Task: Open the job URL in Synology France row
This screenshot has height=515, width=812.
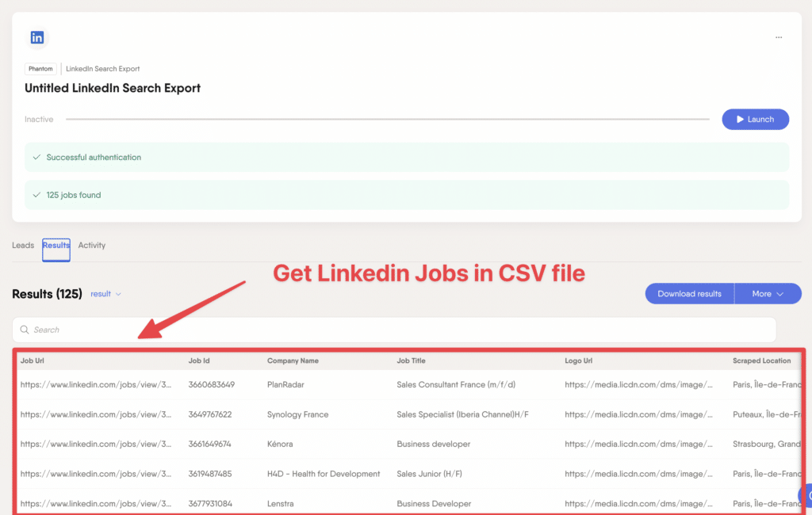Action: click(96, 414)
